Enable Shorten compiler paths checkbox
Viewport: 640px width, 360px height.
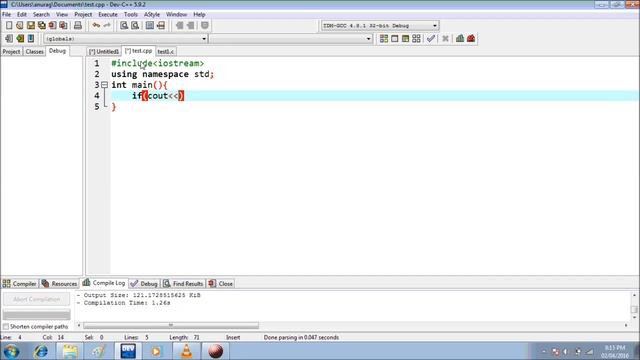(x=6, y=327)
